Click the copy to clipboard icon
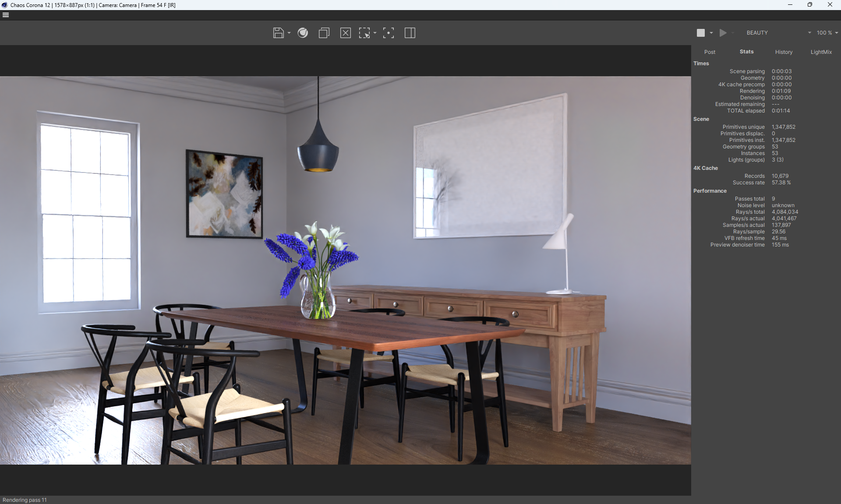The image size is (841, 504). coord(324,33)
